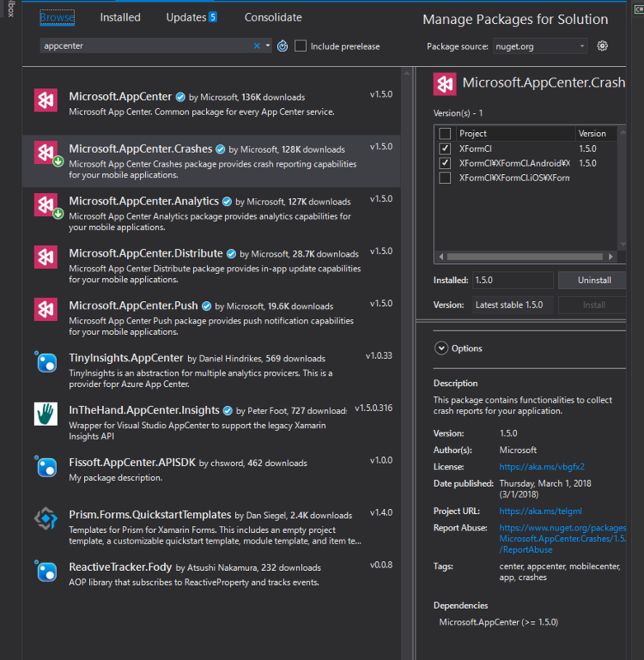Screen dimensions: 644x660
Task: Select the Microsoft.AppCenter.Crashes package icon
Action: pos(45,153)
